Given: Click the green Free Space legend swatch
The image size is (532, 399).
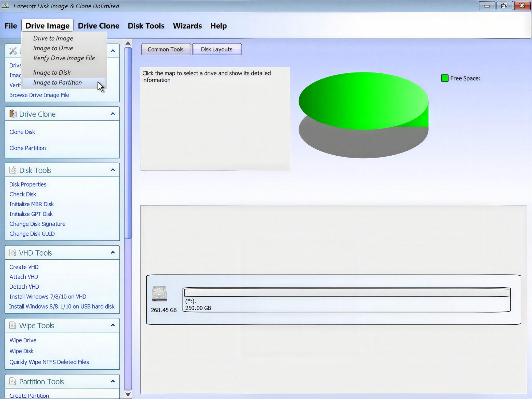Looking at the screenshot, I should (x=445, y=78).
